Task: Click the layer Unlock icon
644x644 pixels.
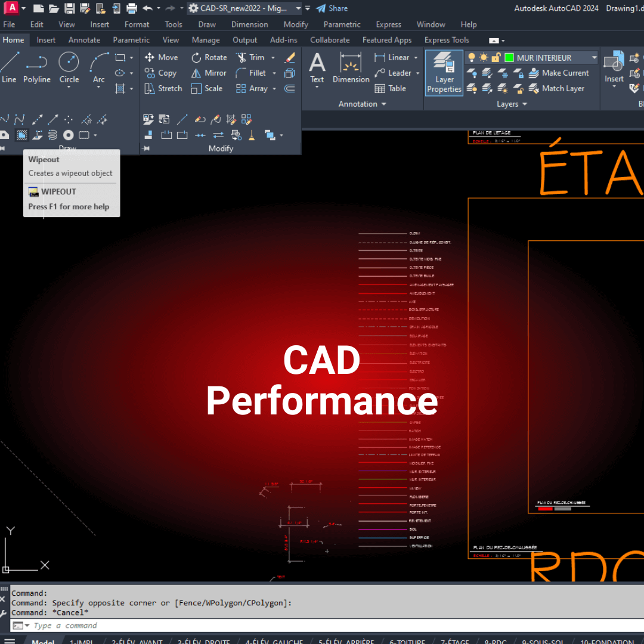Action: click(x=518, y=88)
